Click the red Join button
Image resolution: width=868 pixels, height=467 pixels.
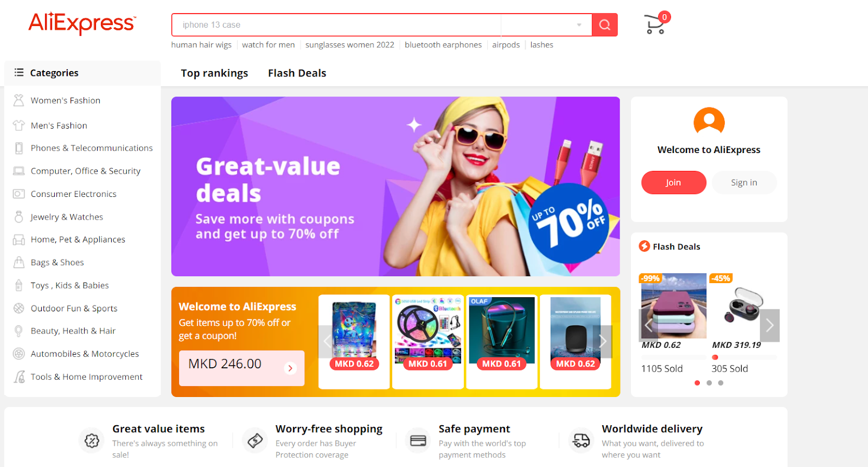(x=674, y=183)
